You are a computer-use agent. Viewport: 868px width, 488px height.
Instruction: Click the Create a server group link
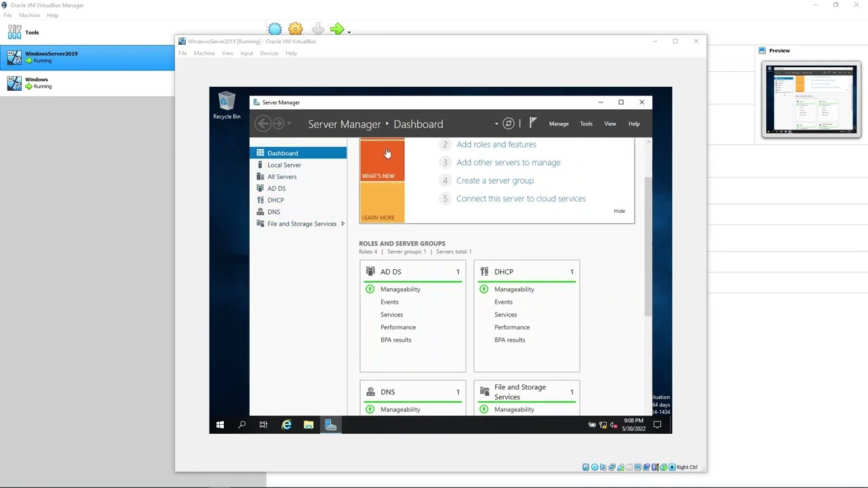(x=495, y=181)
